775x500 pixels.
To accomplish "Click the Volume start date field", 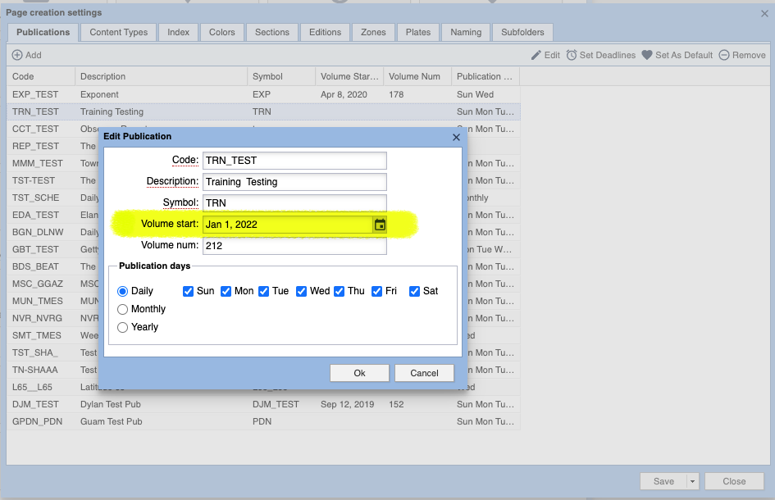I will pos(288,224).
